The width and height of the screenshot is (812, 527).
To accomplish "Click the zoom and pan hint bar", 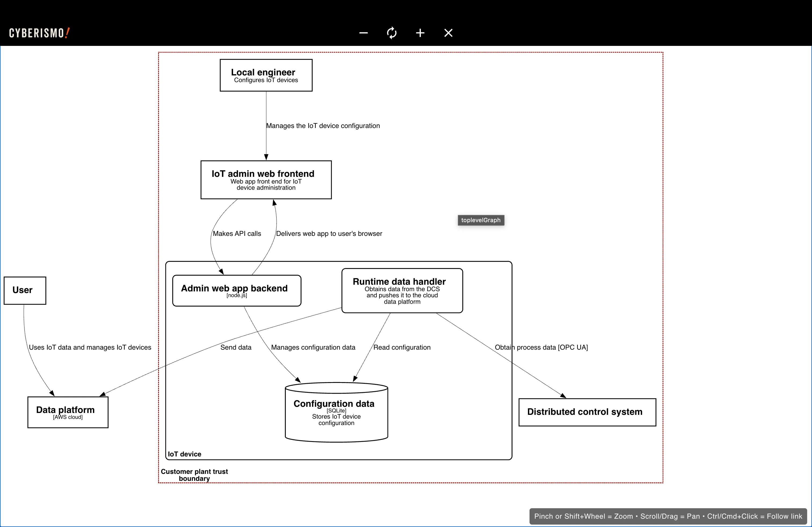I will (668, 517).
